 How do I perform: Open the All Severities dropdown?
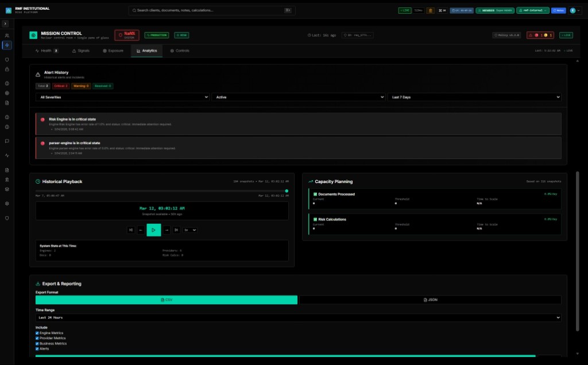(x=122, y=97)
